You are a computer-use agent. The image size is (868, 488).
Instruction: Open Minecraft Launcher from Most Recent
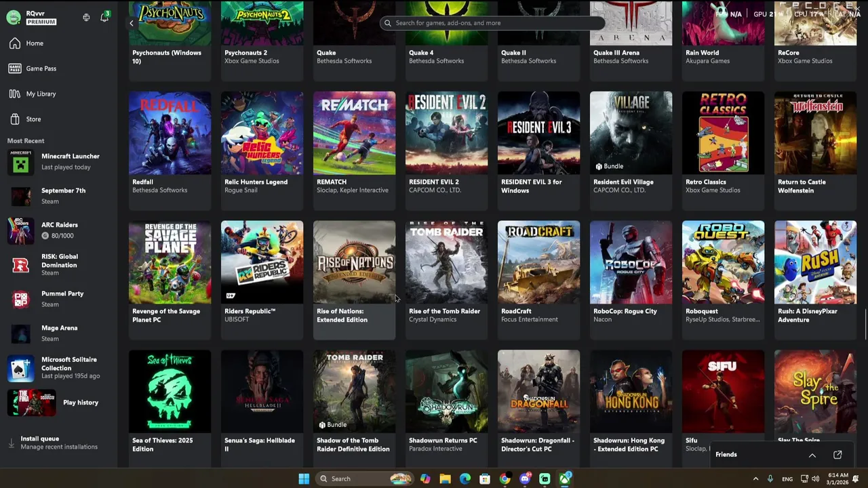pyautogui.click(x=58, y=162)
